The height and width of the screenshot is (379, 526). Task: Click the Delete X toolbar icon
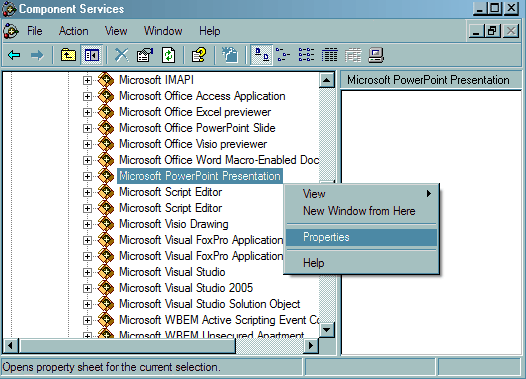tap(121, 55)
